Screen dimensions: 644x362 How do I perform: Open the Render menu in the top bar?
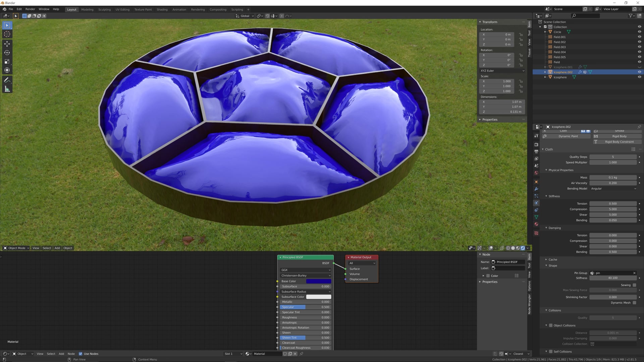point(30,9)
